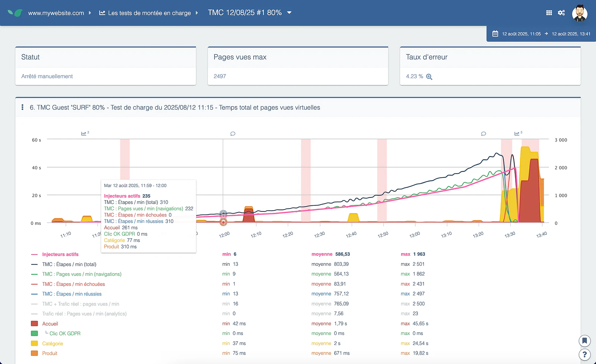
Task: Enable Trafic réel : Pages vues / min (analytics) series
Action: (x=84, y=314)
